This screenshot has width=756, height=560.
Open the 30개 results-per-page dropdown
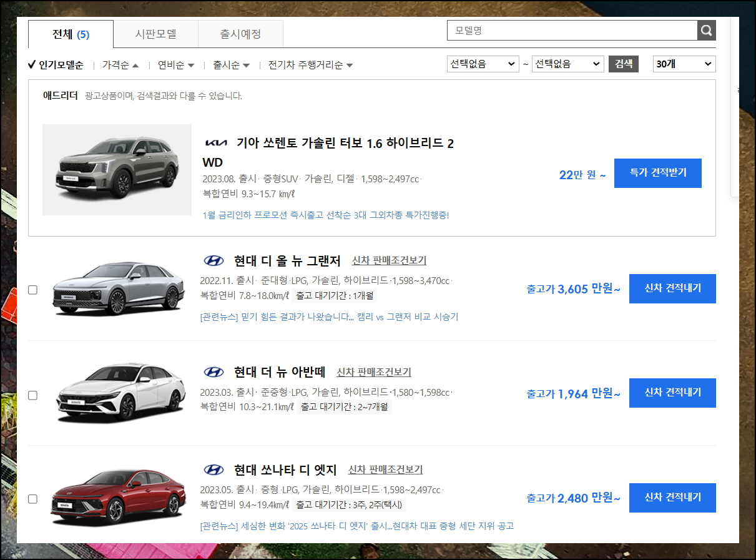pos(684,64)
